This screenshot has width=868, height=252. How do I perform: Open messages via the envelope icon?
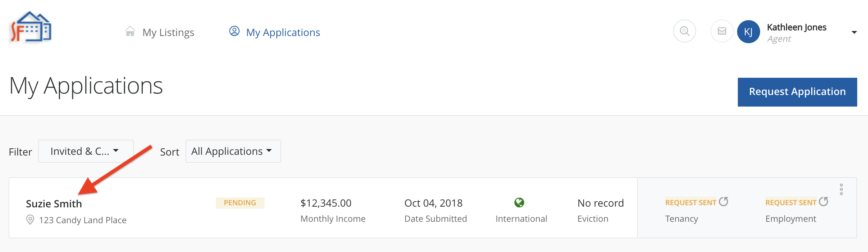[x=722, y=31]
